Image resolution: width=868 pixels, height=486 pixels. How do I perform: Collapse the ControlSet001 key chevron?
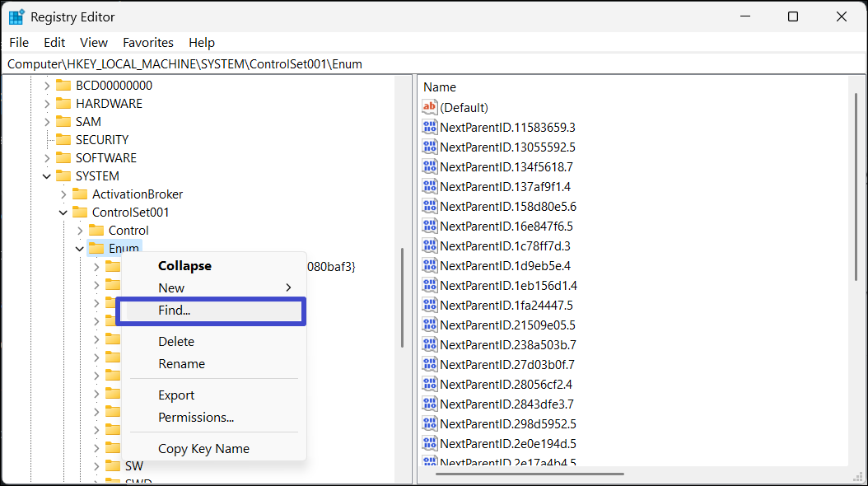coord(63,213)
